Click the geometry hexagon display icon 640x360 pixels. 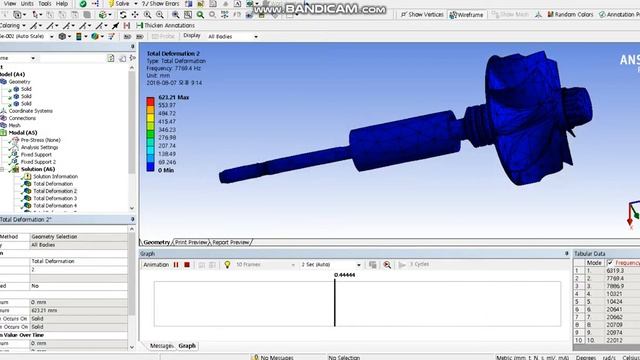click(62, 36)
